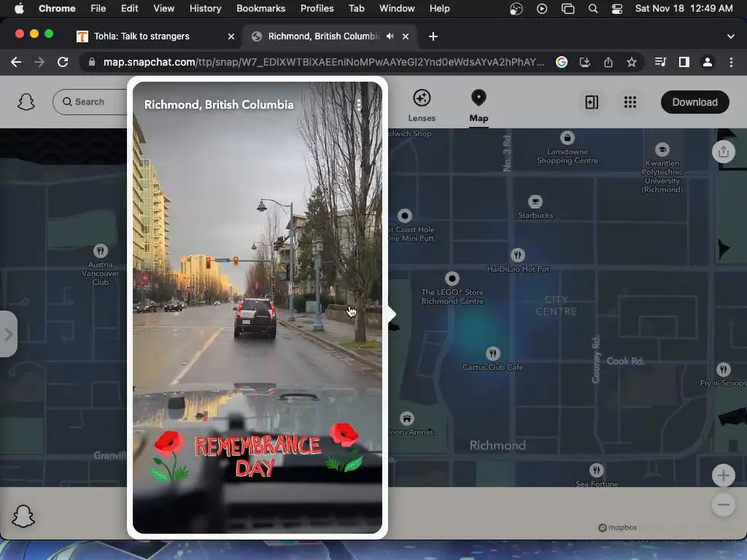Open a new Chrome tab
Image resolution: width=747 pixels, height=560 pixels.
433,36
